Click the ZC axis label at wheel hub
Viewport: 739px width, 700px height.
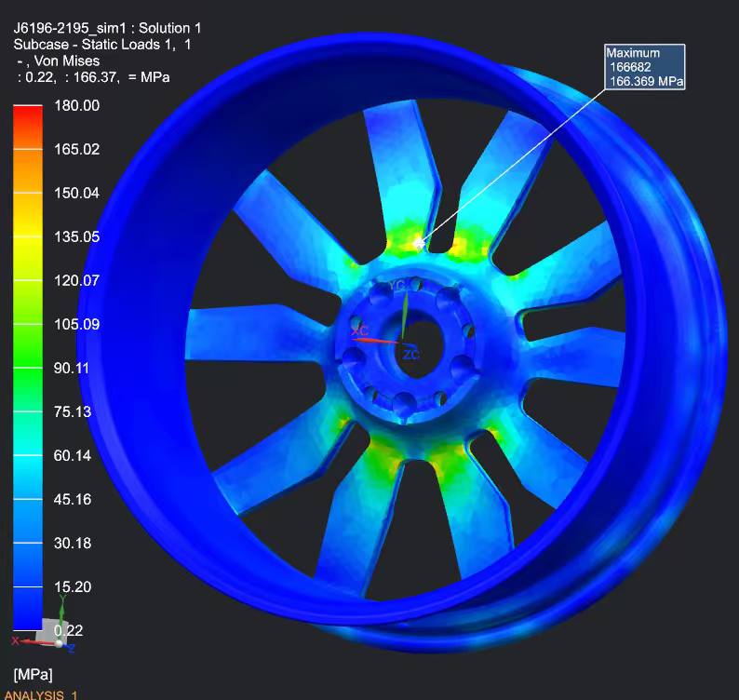tap(411, 354)
